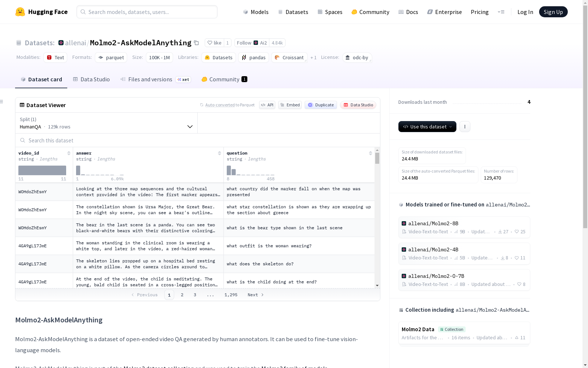Click the Text modality tag
588x368 pixels.
[x=55, y=57]
